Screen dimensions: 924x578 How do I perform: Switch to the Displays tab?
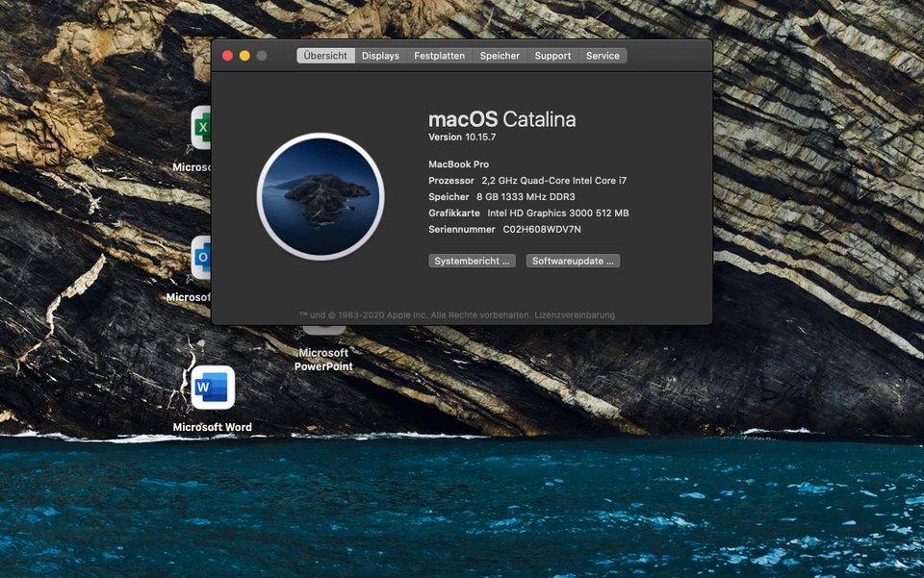(x=380, y=56)
